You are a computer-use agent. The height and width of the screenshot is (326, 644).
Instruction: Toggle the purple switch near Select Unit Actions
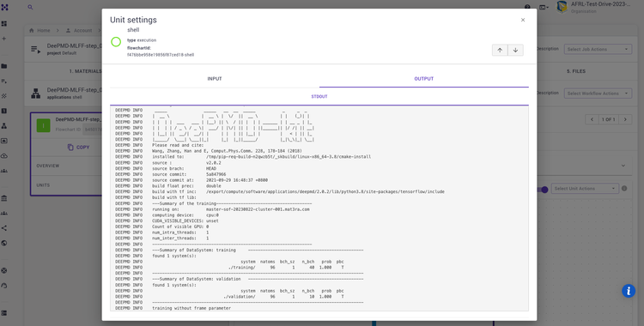click(x=543, y=190)
